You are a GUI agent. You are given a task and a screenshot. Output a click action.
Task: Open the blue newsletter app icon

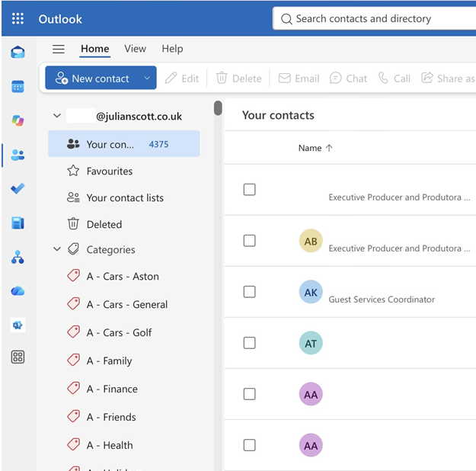tap(18, 223)
